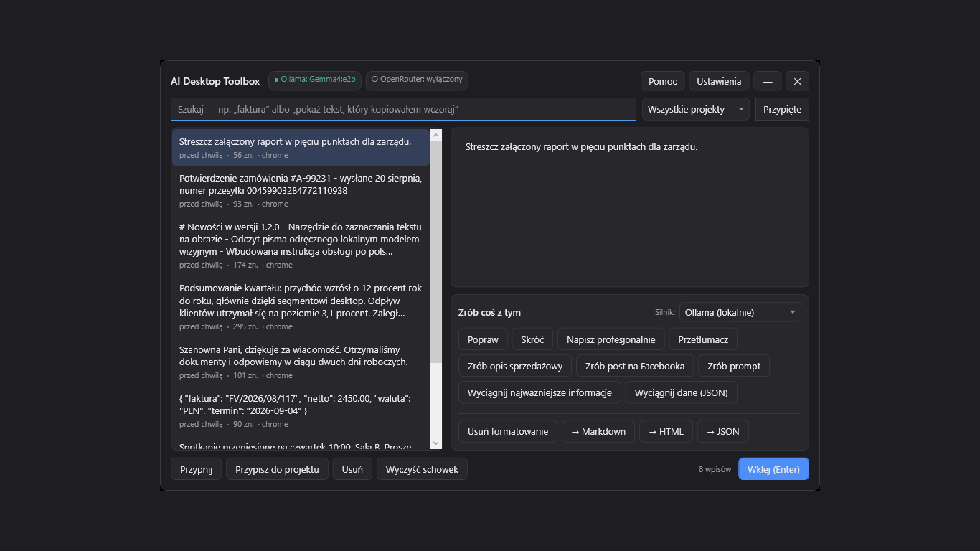Click Wyciągnij najważniejsze informacje
The image size is (980, 551).
pyautogui.click(x=540, y=392)
